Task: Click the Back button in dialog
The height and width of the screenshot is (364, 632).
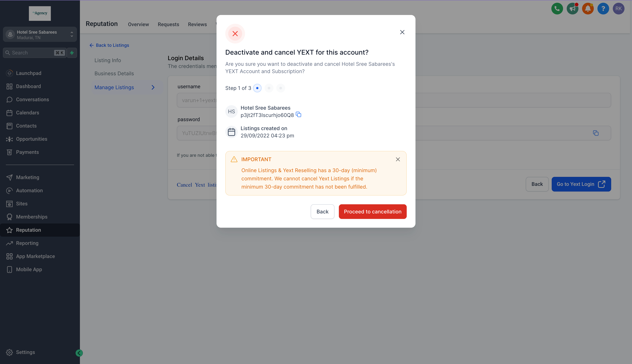Action: click(x=322, y=211)
